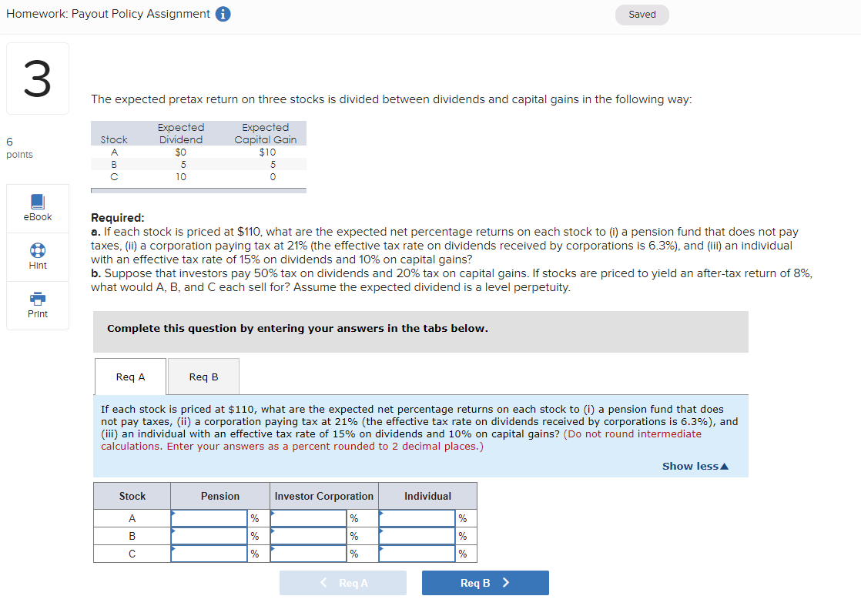Switch to the Req B tab
The width and height of the screenshot is (861, 616).
click(203, 377)
